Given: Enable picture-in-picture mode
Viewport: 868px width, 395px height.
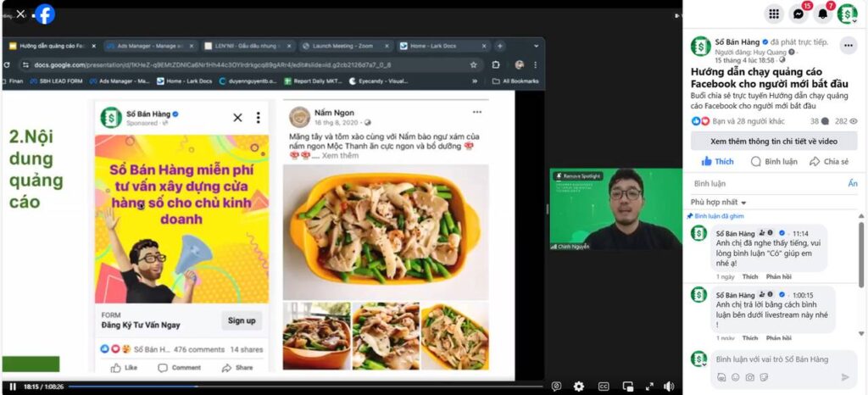Looking at the screenshot, I should [x=628, y=387].
